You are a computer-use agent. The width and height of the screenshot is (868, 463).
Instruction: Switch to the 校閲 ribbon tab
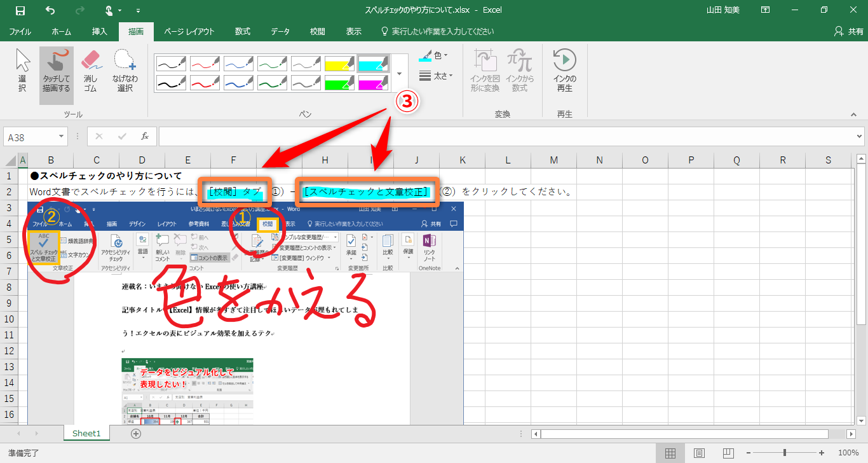[x=318, y=31]
